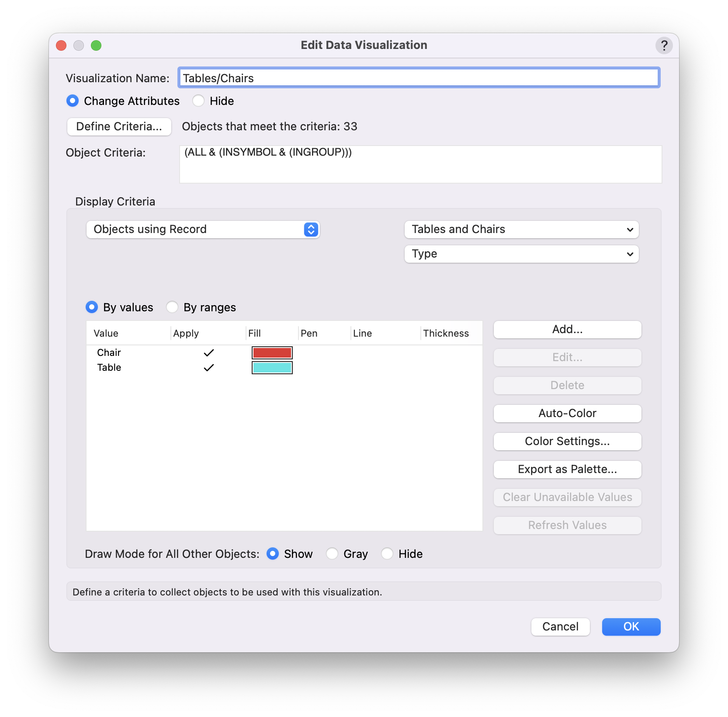Click the green zoom window button
Viewport: 728px width, 717px height.
pyautogui.click(x=97, y=45)
